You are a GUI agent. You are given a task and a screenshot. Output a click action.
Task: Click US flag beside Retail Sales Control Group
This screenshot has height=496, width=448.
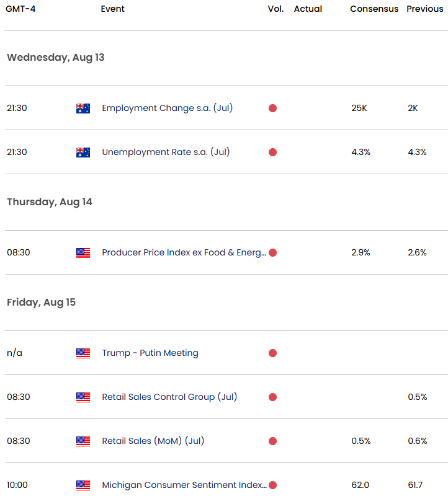click(x=83, y=397)
